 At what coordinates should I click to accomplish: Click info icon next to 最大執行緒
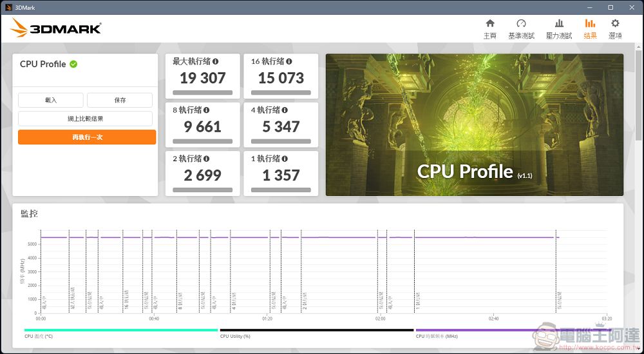coord(215,61)
